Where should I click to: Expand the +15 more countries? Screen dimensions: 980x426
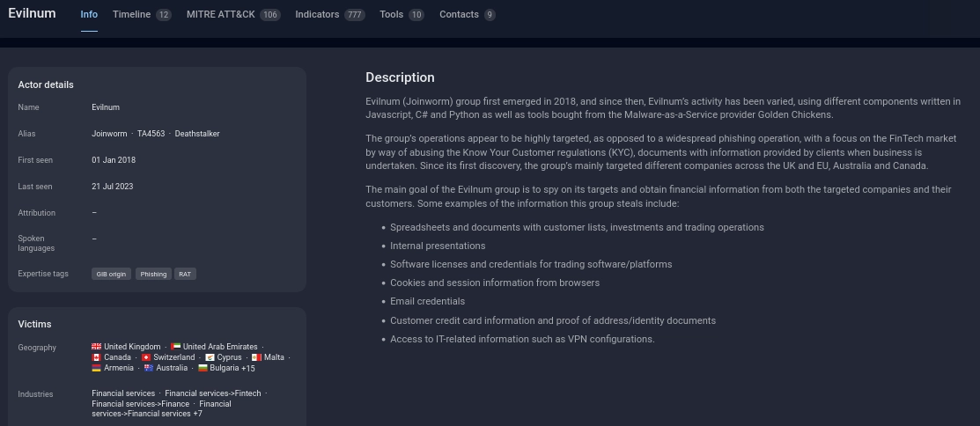click(x=248, y=369)
